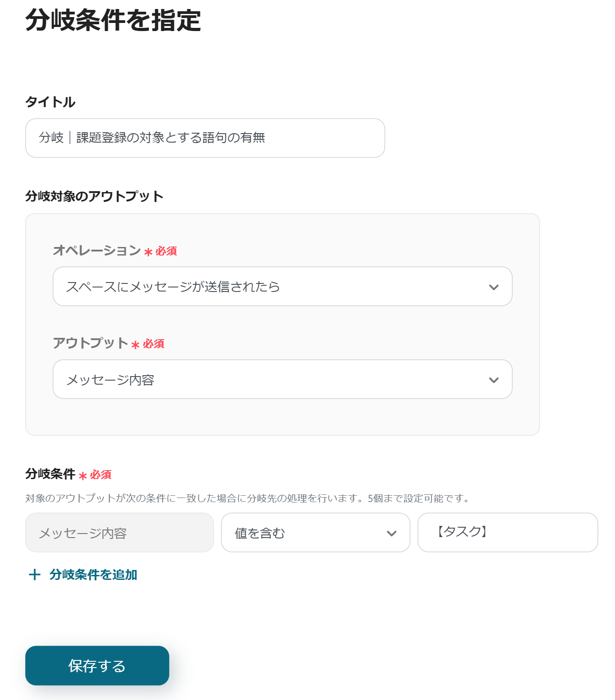Click the greyed-out メッセージ内容 condition field
615x700 pixels.
[119, 533]
